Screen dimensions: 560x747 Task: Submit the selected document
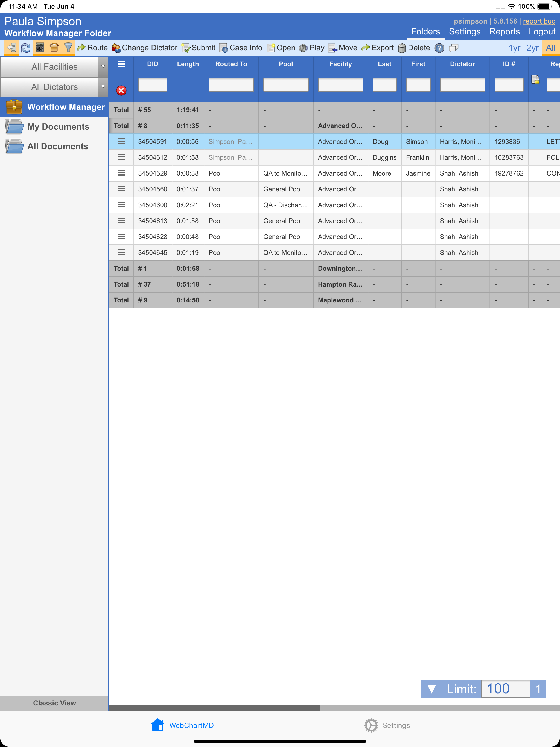(199, 48)
